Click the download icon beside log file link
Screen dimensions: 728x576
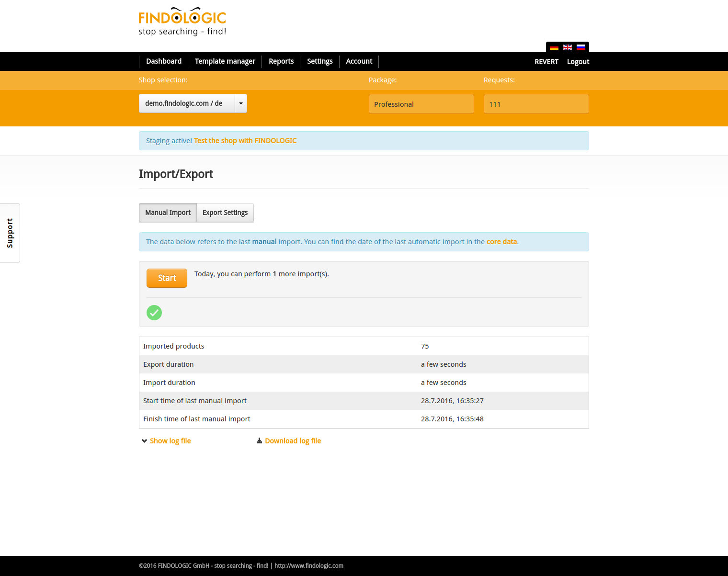tap(259, 440)
